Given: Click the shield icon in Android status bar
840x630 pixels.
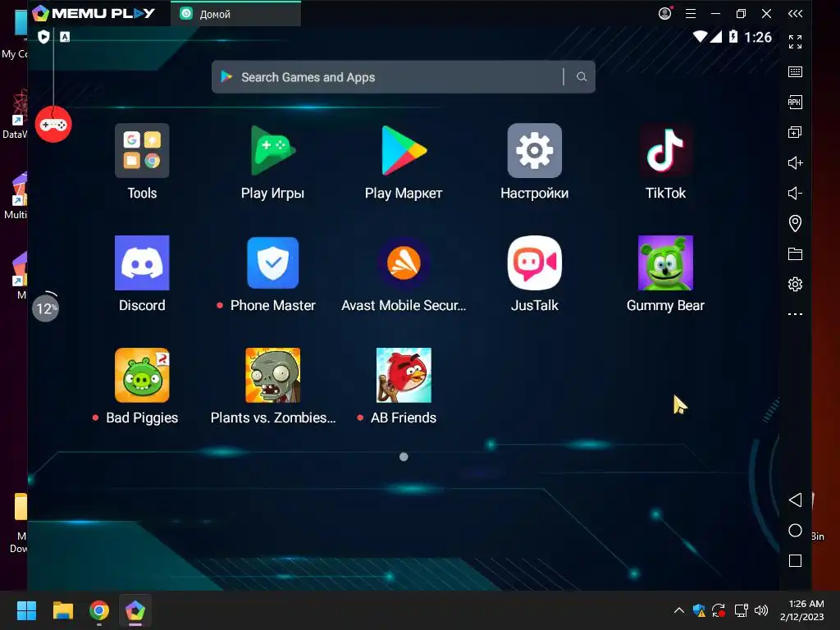Looking at the screenshot, I should click(x=44, y=36).
